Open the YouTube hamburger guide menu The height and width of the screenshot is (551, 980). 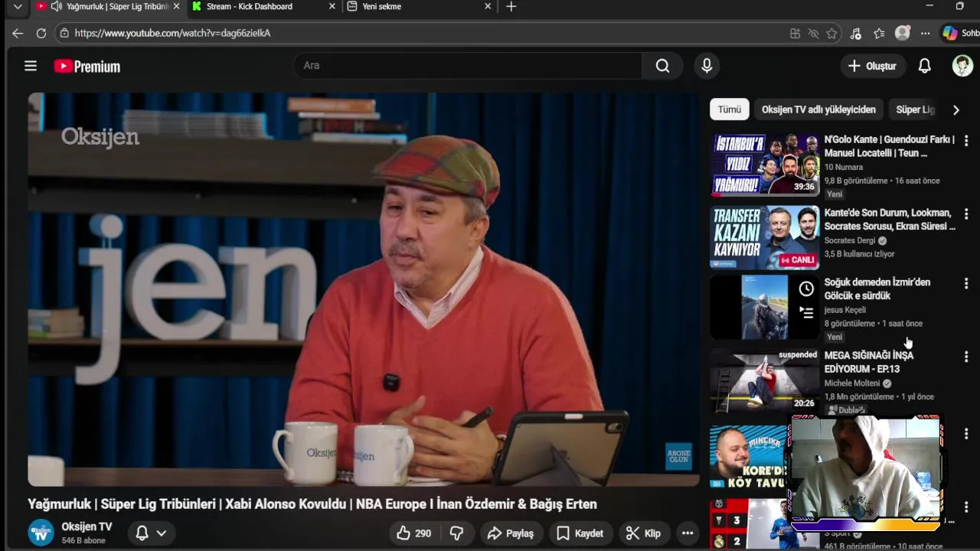(31, 66)
